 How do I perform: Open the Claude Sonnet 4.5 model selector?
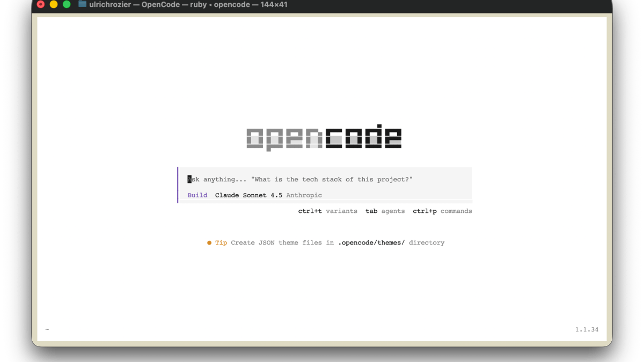(x=248, y=195)
